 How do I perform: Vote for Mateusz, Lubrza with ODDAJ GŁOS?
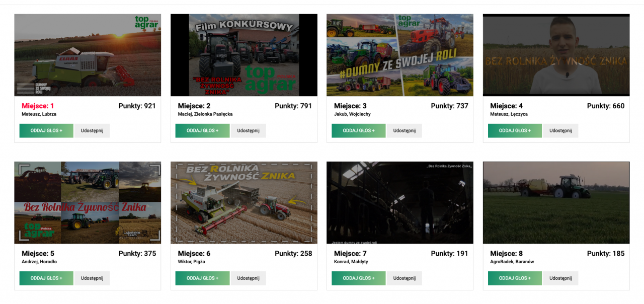click(x=46, y=131)
